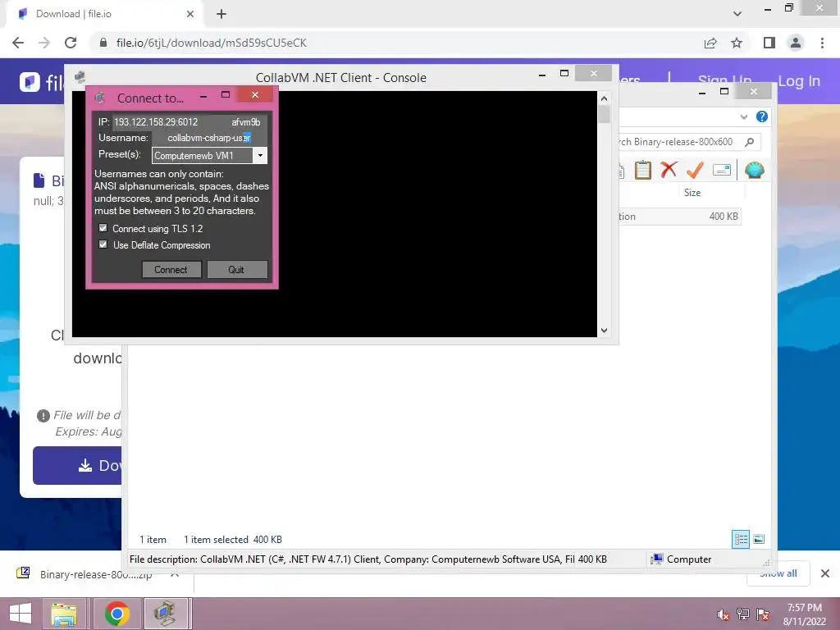Switch Explorer to large icons view

759,539
